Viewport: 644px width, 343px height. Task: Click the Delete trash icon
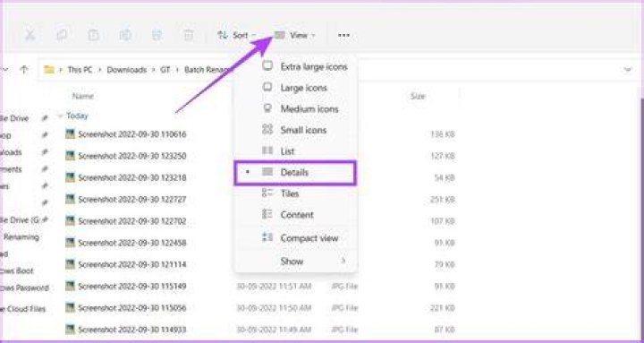coord(188,35)
